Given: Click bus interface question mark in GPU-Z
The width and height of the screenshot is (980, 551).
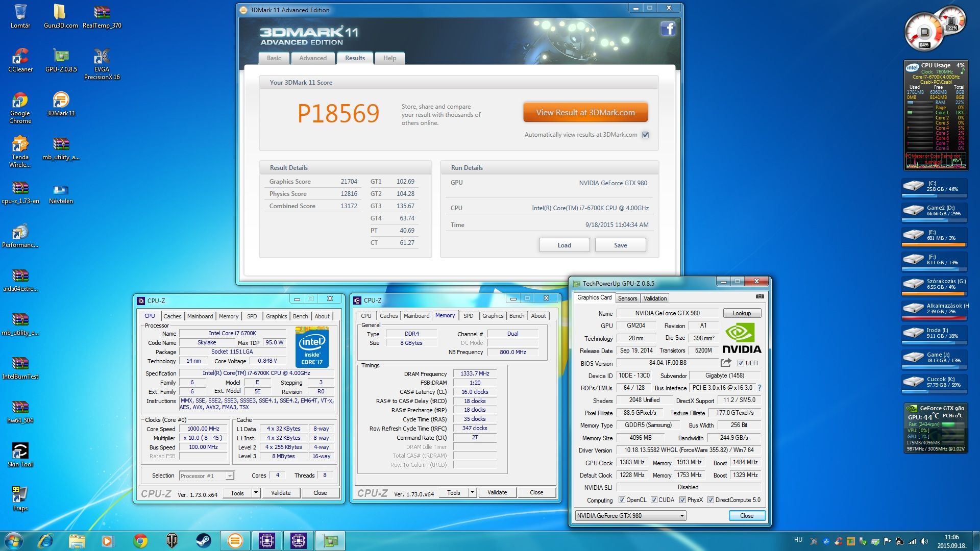Looking at the screenshot, I should pos(759,388).
